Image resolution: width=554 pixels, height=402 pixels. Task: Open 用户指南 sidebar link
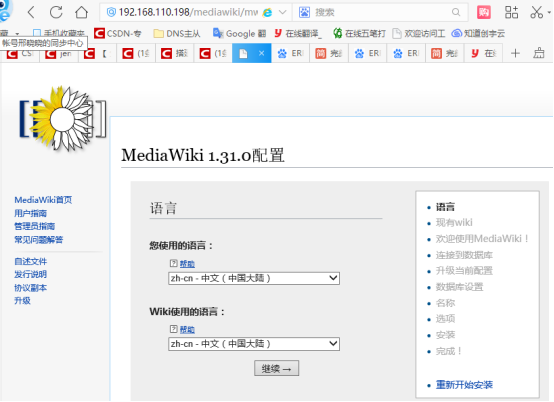[x=30, y=213]
